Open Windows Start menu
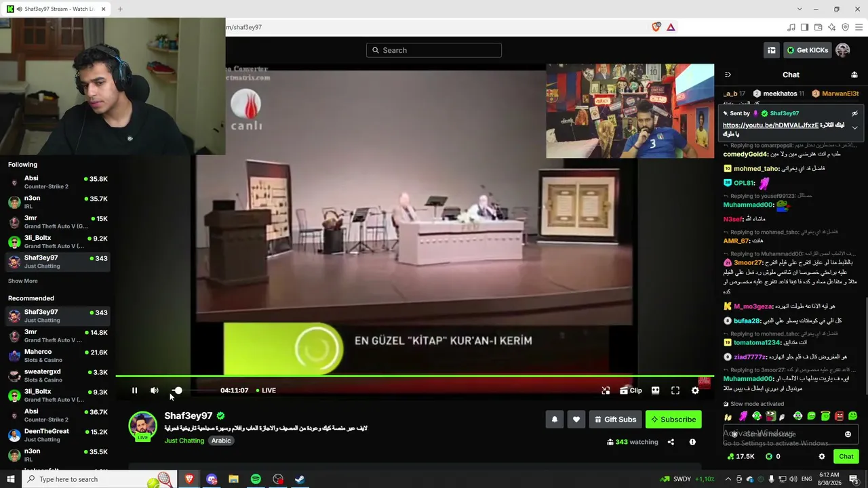 pos(11,479)
